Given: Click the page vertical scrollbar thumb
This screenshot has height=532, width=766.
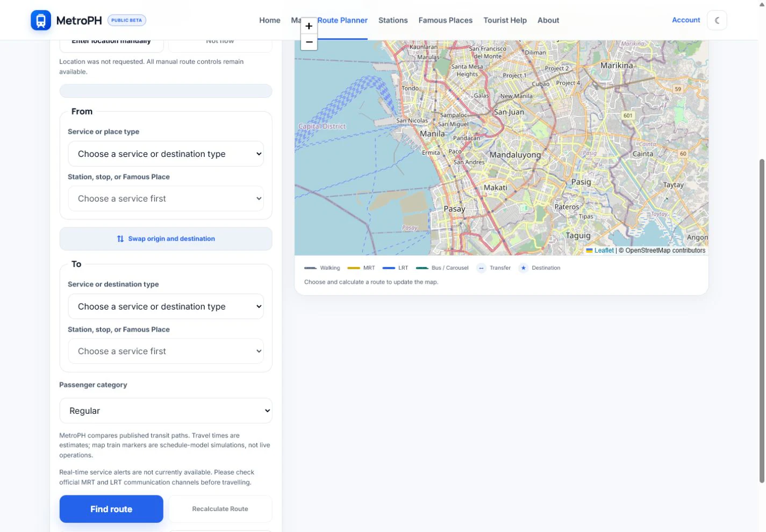Looking at the screenshot, I should click(x=762, y=321).
